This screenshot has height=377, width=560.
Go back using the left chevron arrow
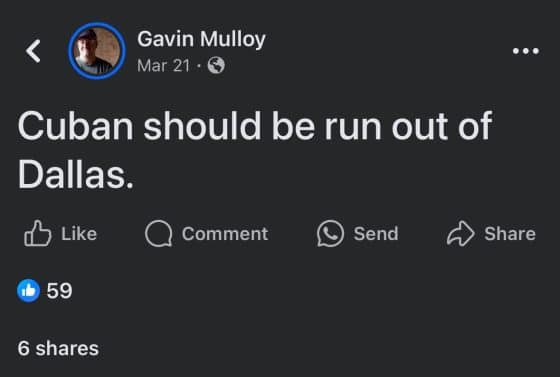(33, 51)
